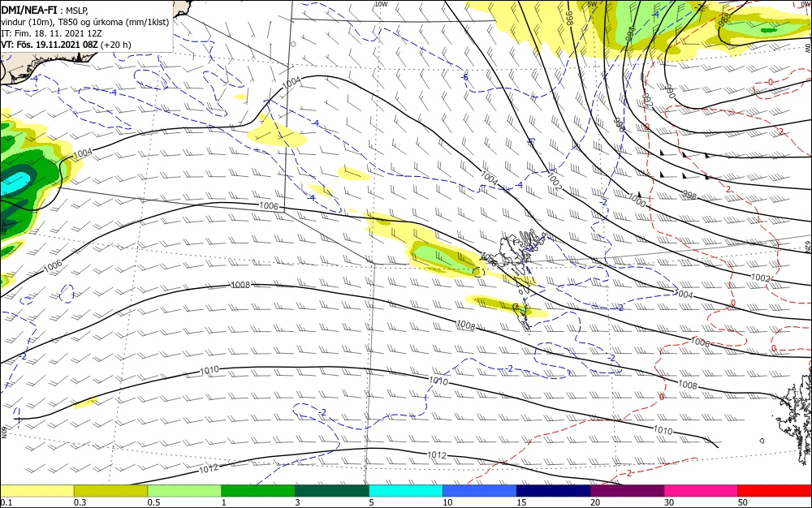
Task: Click the '988' isobar label
Action: [724, 18]
